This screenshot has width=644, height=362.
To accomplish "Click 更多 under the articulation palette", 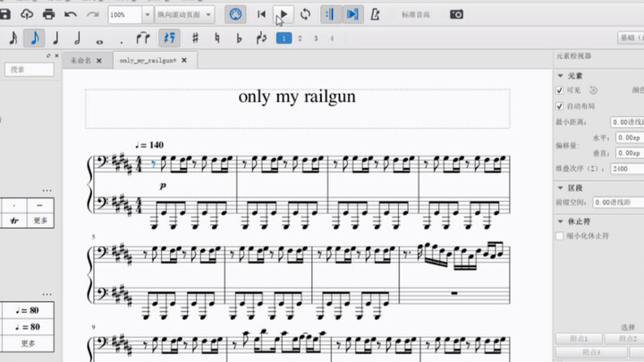I will pyautogui.click(x=40, y=221).
